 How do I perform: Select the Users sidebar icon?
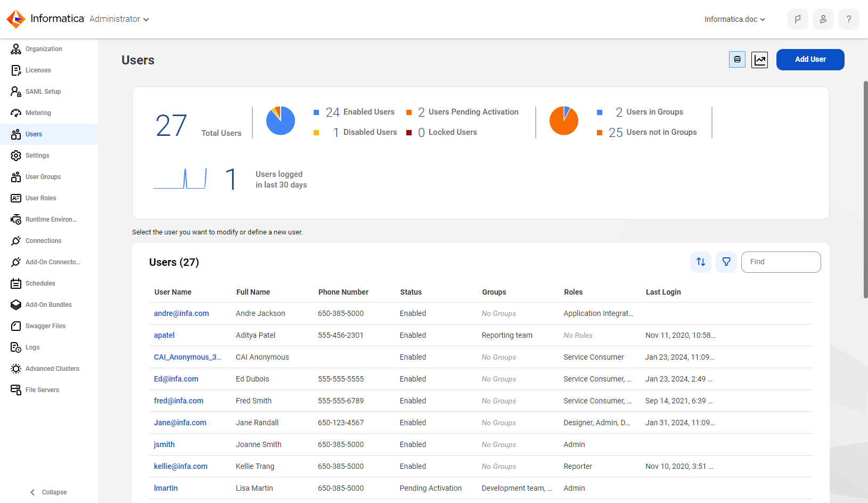point(16,134)
